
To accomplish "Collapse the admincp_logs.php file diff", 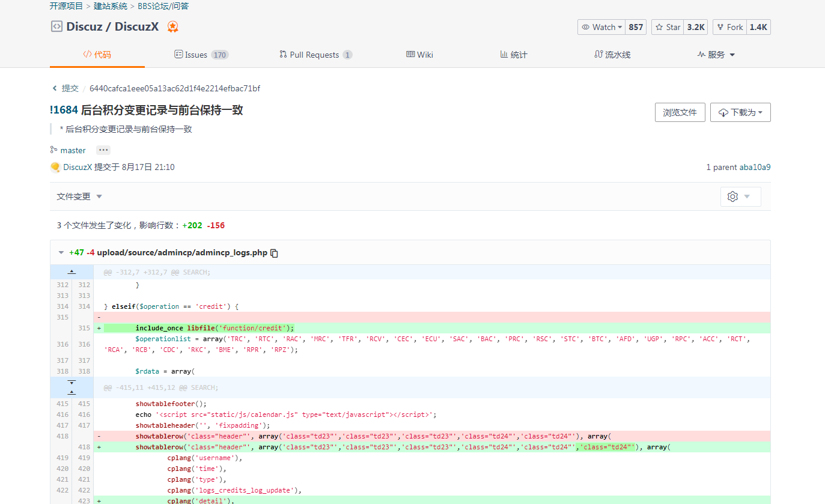I will point(61,253).
